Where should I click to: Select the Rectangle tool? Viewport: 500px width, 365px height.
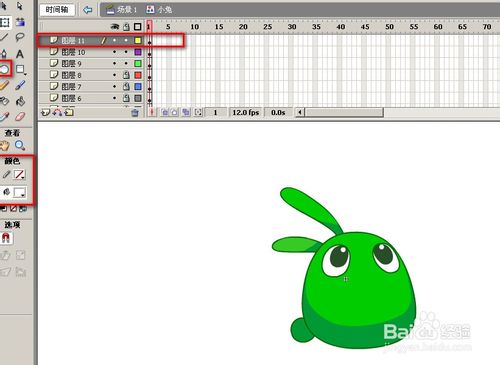20,69
